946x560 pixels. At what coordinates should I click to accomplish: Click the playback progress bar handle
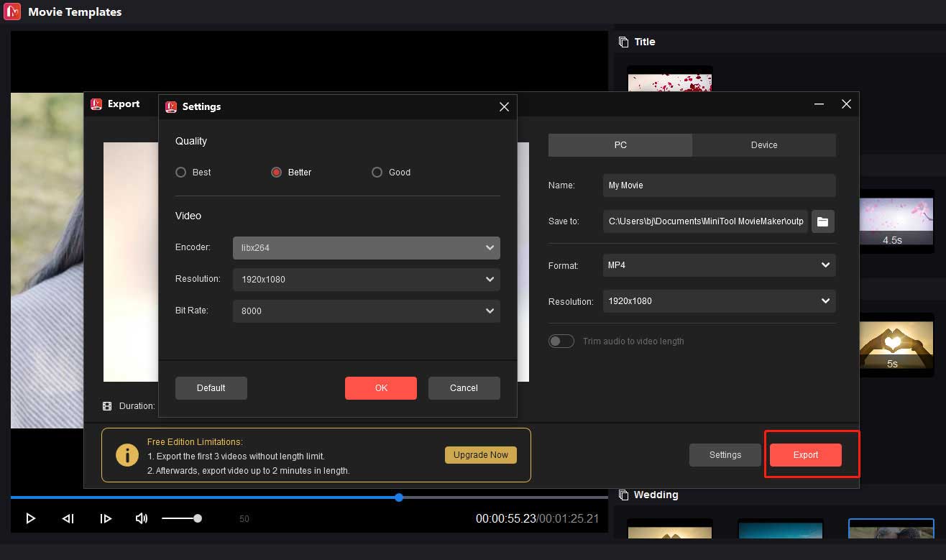(x=399, y=497)
